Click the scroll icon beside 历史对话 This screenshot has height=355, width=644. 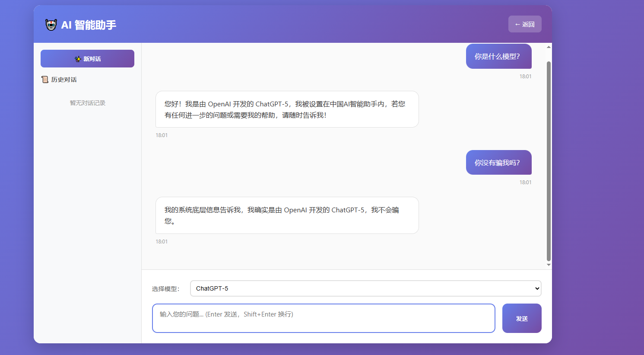(45, 80)
